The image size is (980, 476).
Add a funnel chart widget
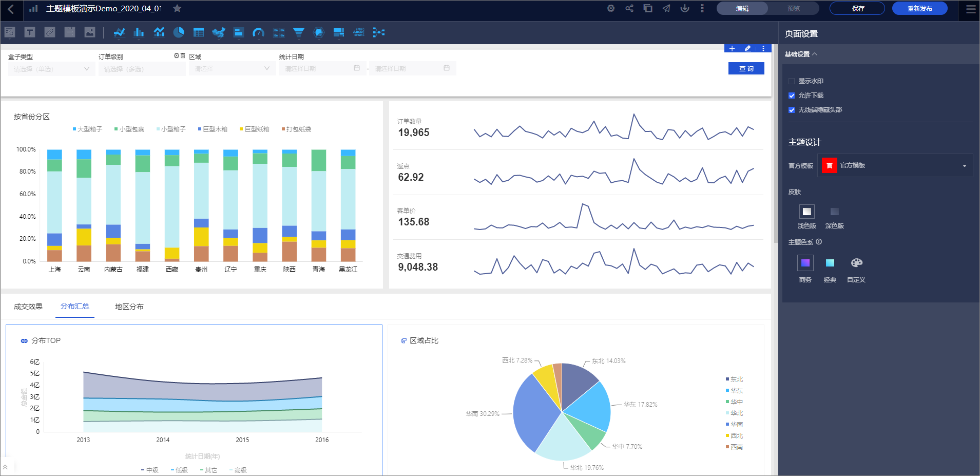(x=298, y=33)
